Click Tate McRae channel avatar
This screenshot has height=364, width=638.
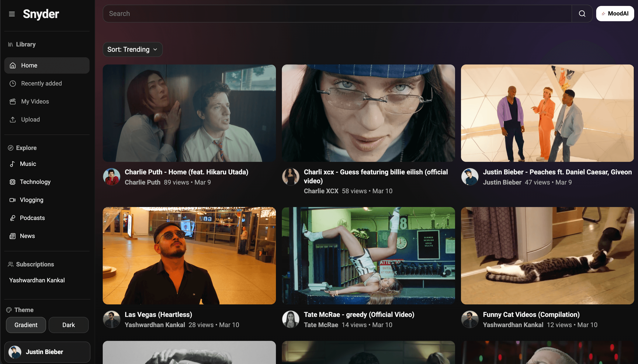291,319
